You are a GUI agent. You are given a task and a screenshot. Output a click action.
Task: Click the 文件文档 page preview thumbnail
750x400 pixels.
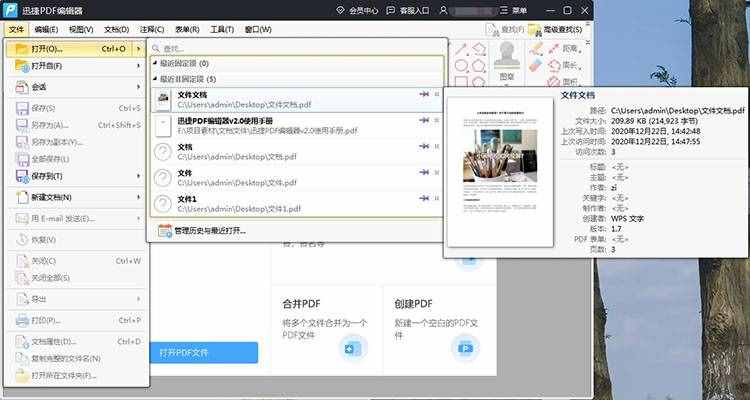pyautogui.click(x=500, y=172)
